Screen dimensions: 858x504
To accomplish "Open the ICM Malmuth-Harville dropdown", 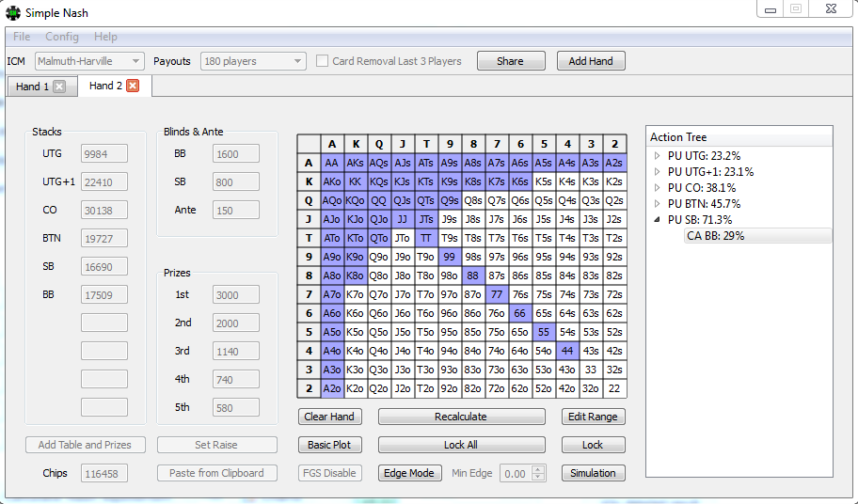I will click(89, 61).
